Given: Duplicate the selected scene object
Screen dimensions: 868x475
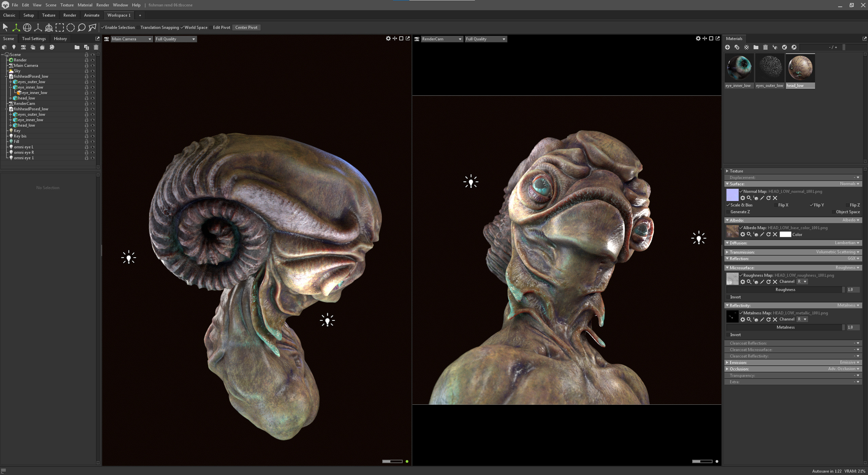Looking at the screenshot, I should (87, 47).
